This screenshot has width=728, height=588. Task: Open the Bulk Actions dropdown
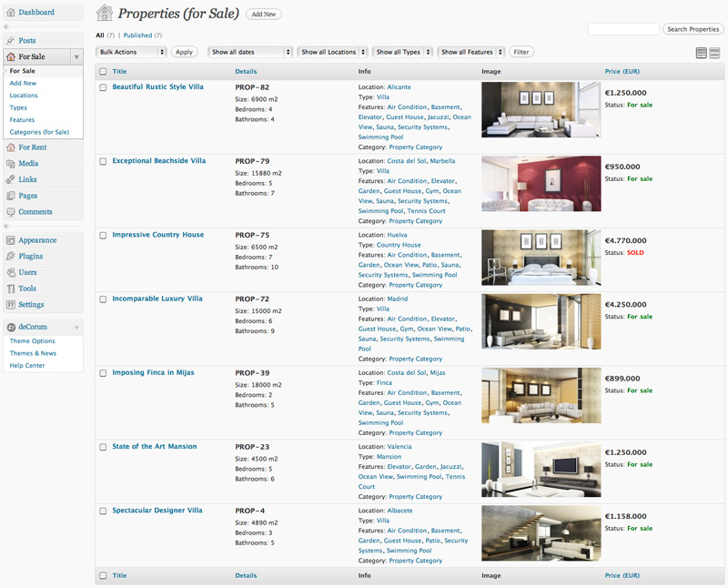click(132, 52)
